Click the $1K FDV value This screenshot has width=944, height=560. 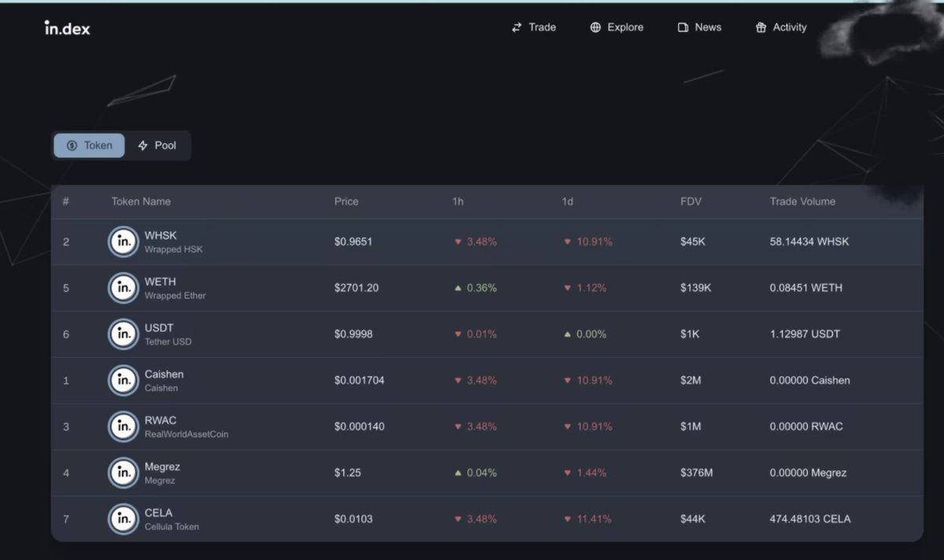pyautogui.click(x=690, y=334)
